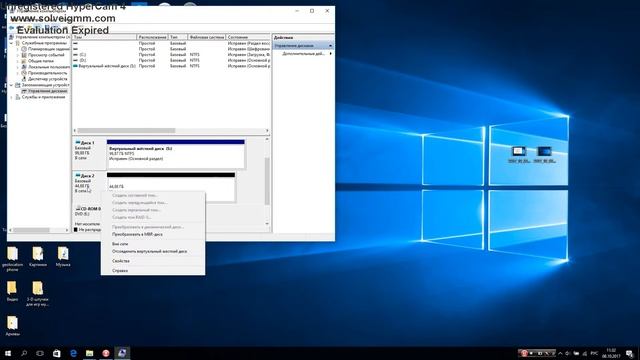The image size is (640, 360).
Task: Sort by Файловая система column header
Action: coord(207,37)
